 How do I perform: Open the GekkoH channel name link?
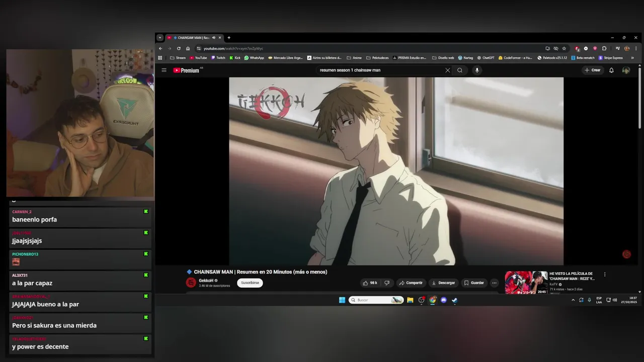206,281
